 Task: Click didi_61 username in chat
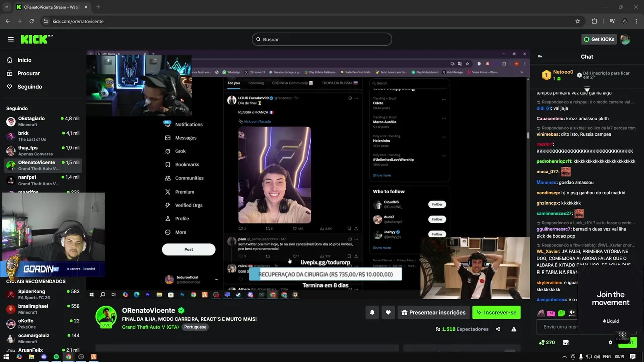tap(544, 108)
